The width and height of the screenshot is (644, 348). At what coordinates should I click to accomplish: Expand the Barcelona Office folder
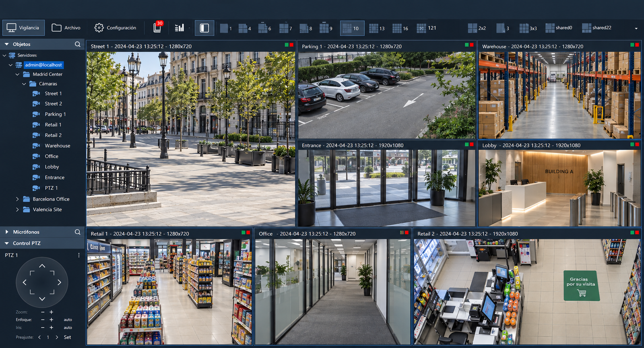point(17,199)
